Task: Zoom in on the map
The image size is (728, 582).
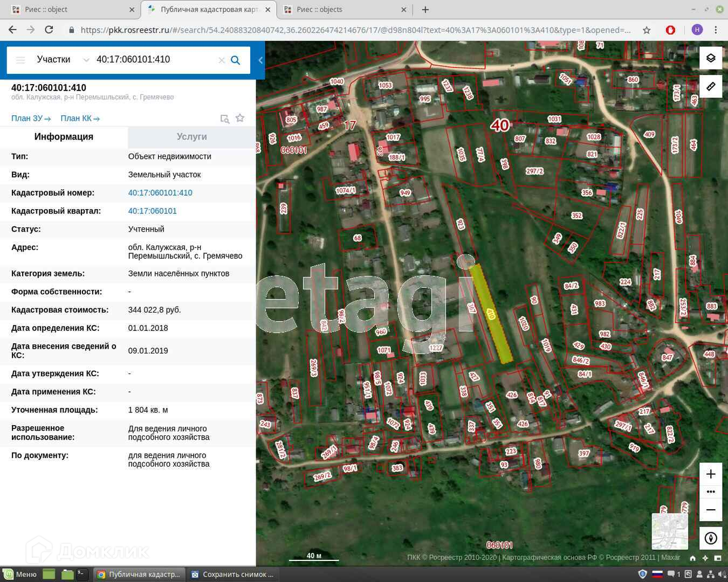Action: pos(710,474)
